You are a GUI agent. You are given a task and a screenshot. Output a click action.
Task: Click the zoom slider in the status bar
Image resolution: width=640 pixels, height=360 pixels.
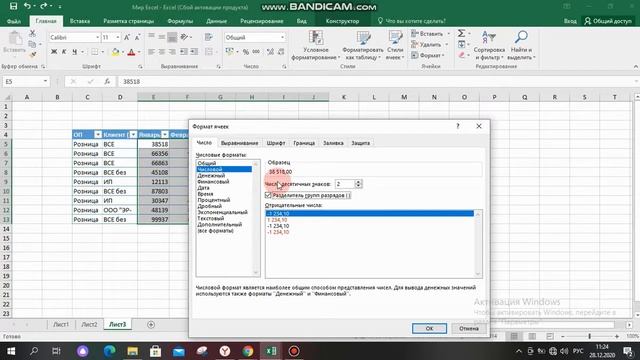pyautogui.click(x=589, y=336)
